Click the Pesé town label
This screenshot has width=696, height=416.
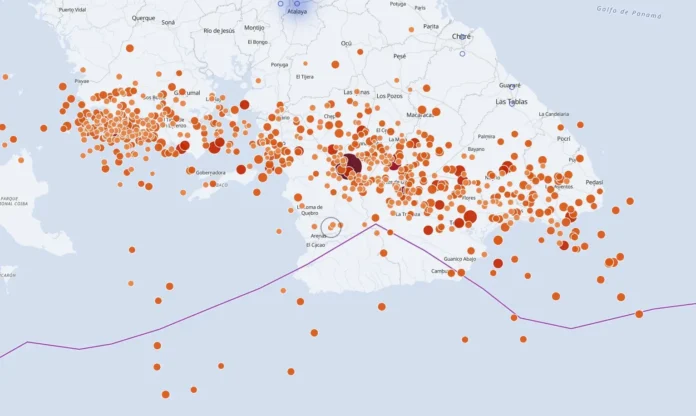click(399, 56)
